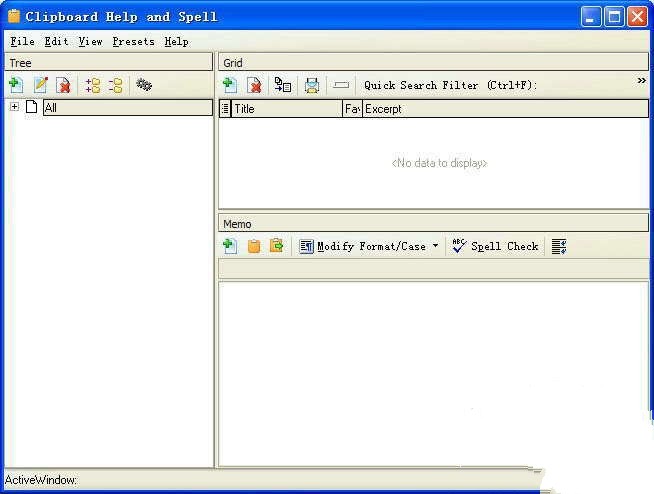Toggle word wrap lines icon in Memo

pos(559,246)
